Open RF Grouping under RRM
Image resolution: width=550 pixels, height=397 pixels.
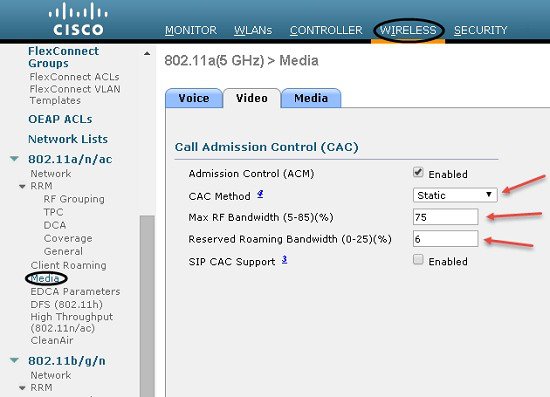74,199
